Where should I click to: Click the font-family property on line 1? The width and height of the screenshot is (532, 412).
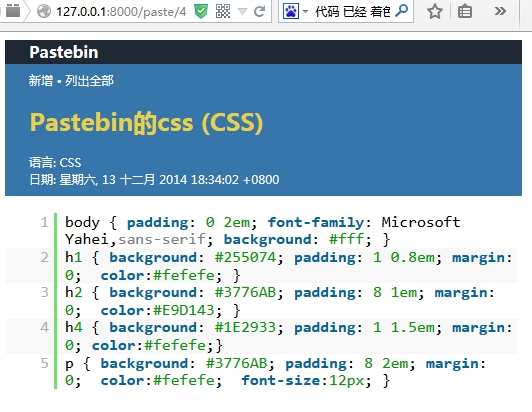coord(316,222)
